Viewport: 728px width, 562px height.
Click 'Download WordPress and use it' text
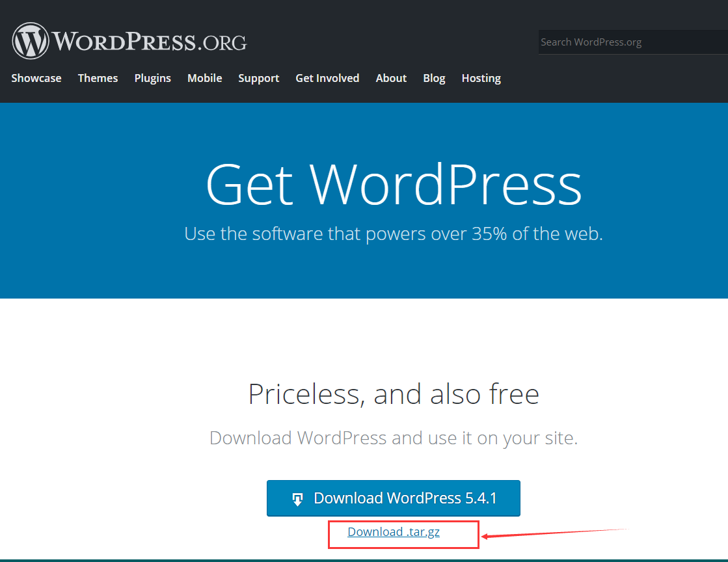394,438
